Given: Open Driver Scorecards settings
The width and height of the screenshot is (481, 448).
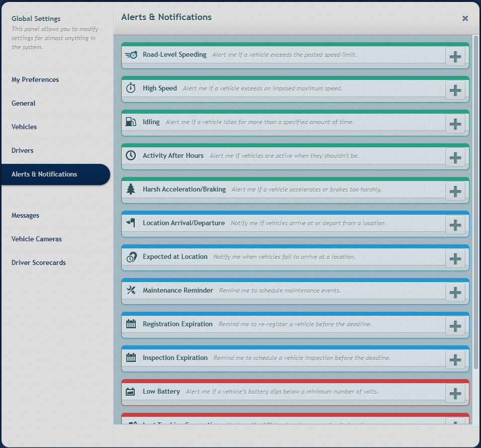Looking at the screenshot, I should click(x=39, y=262).
